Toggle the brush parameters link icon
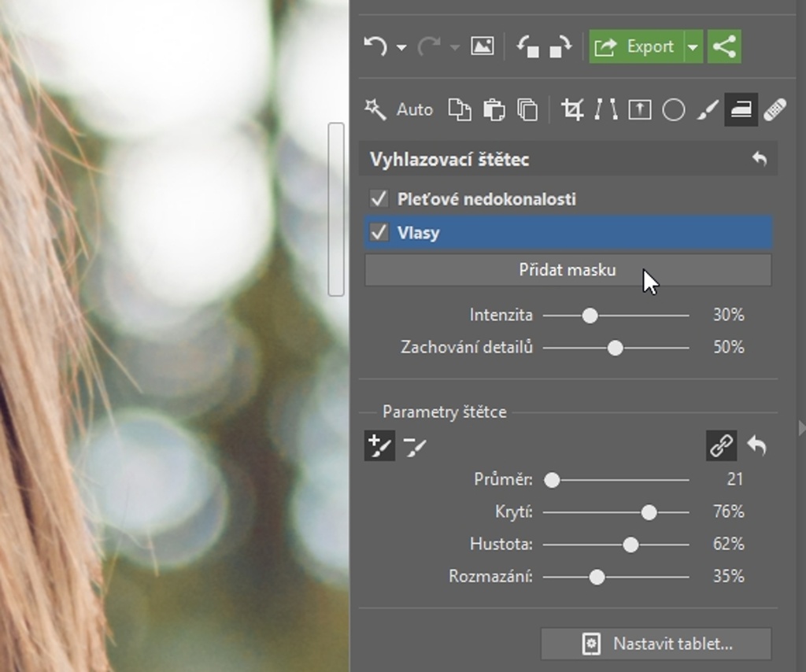Image resolution: width=806 pixels, height=672 pixels. pyautogui.click(x=721, y=445)
